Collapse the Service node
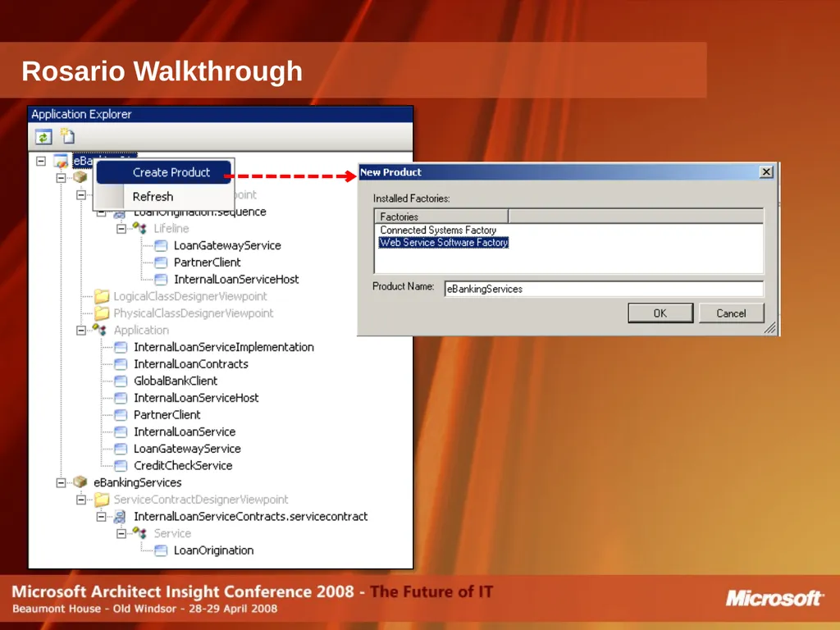The image size is (840, 630). coord(121,533)
